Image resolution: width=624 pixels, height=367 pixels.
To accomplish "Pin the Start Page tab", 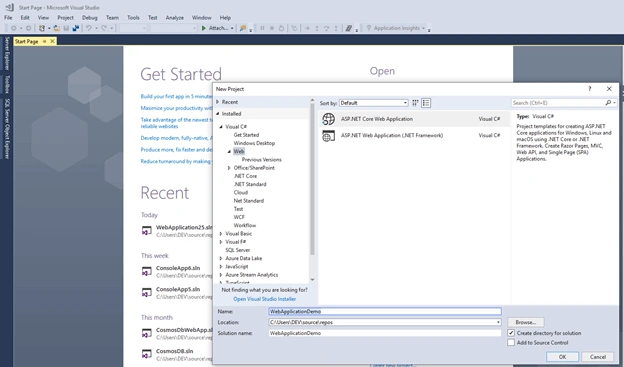I will (45, 41).
